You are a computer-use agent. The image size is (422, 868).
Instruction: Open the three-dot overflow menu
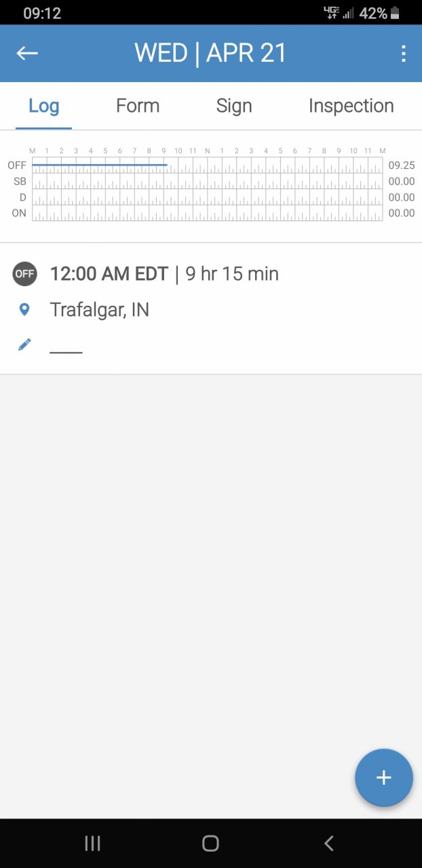coord(404,54)
